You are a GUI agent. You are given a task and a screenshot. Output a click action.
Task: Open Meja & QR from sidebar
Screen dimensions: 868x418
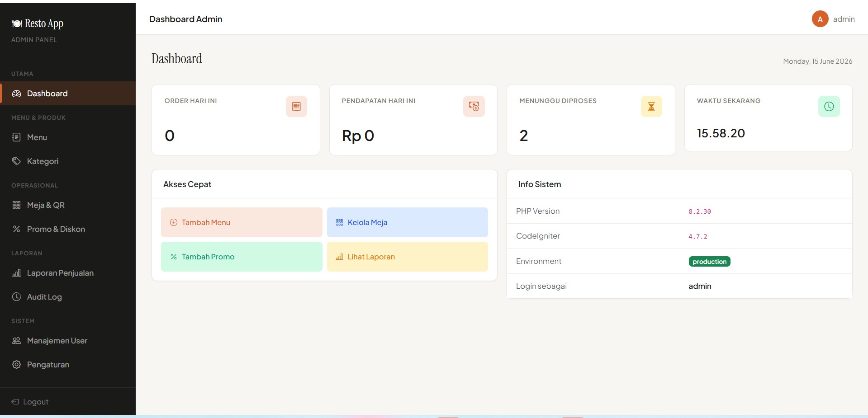(68, 205)
